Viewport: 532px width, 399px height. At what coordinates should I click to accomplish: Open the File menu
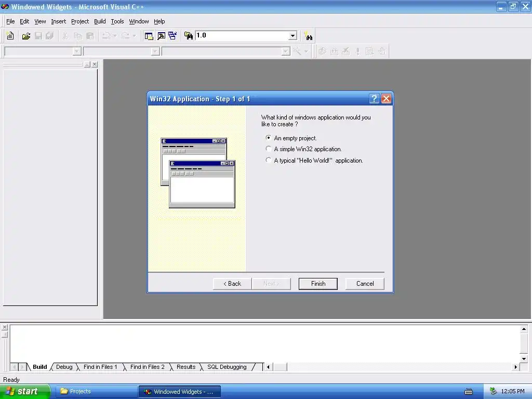coord(10,21)
